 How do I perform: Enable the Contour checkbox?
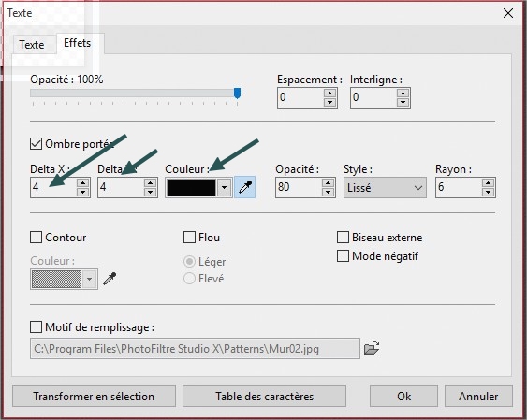(36, 237)
